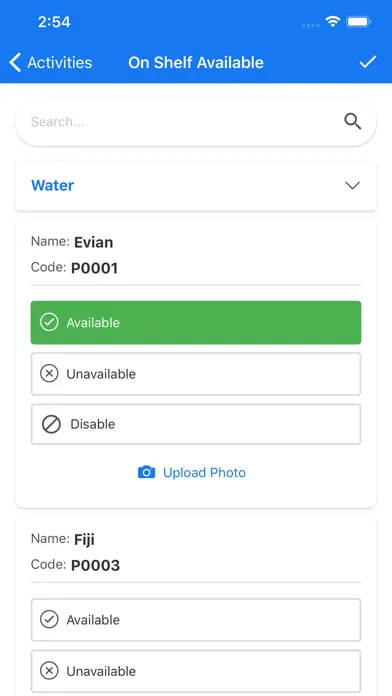Mark Fiji P0003 as Available
Image resolution: width=392 pixels, height=696 pixels.
click(196, 620)
